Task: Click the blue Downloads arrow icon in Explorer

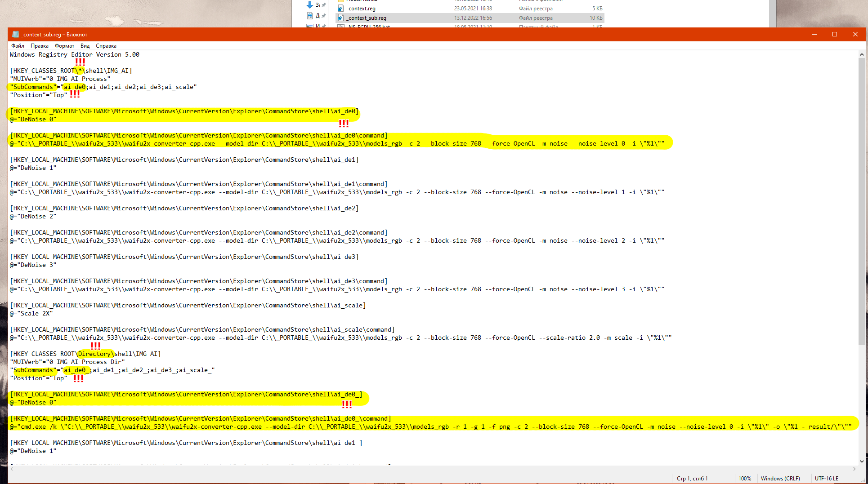Action: click(x=310, y=5)
